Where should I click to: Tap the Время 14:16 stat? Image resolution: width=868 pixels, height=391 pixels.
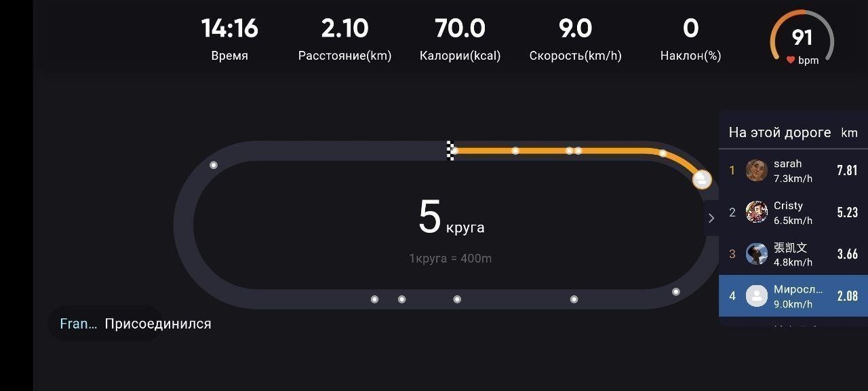(229, 39)
